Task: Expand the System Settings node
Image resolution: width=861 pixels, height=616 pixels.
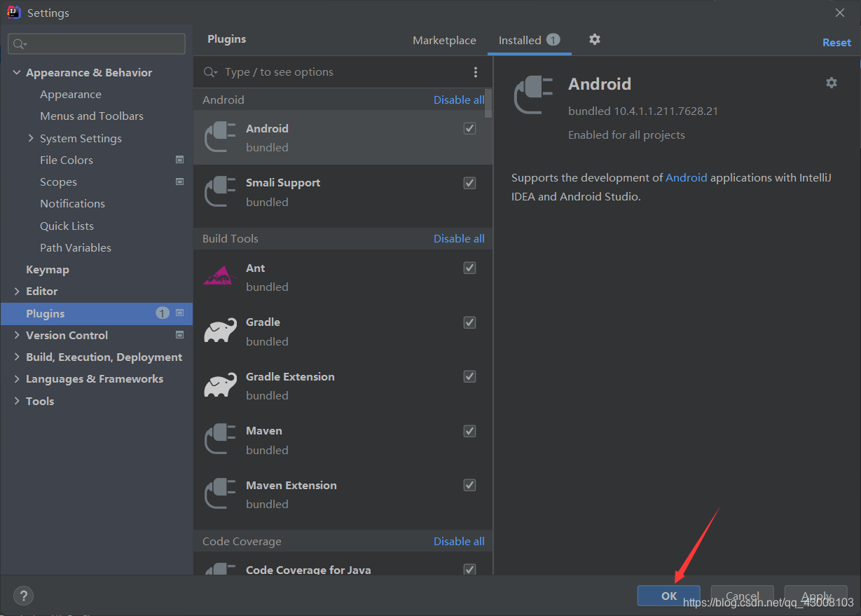Action: (31, 138)
